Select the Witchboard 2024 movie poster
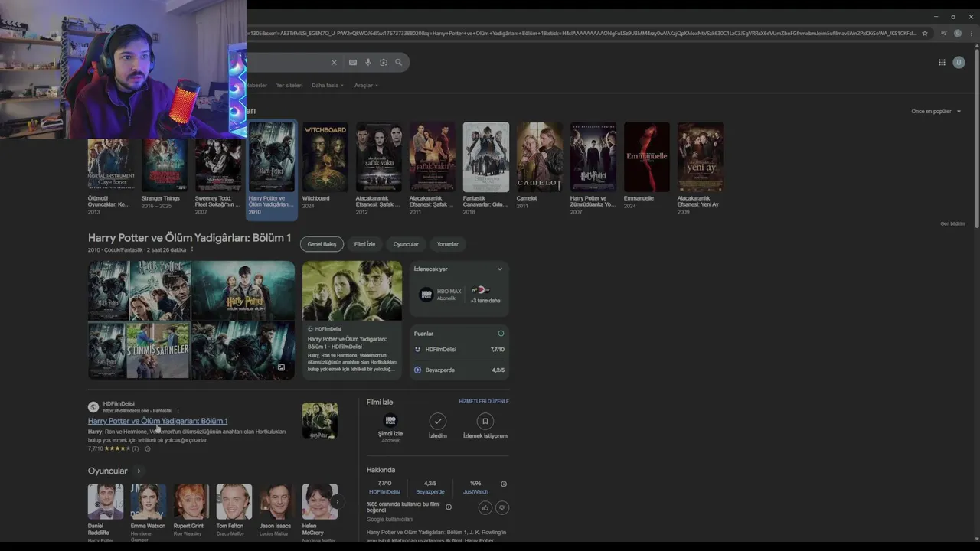 click(325, 157)
